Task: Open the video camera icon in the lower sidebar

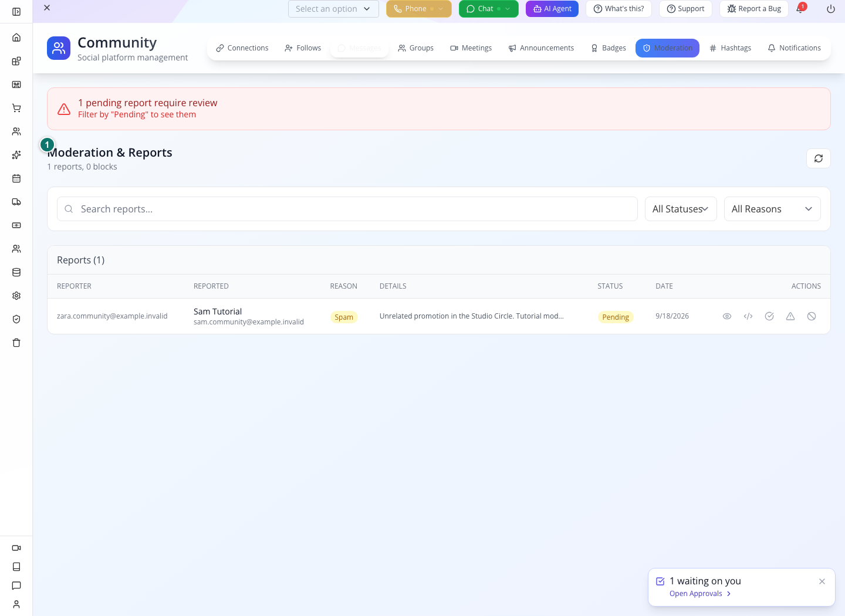Action: coord(16,548)
